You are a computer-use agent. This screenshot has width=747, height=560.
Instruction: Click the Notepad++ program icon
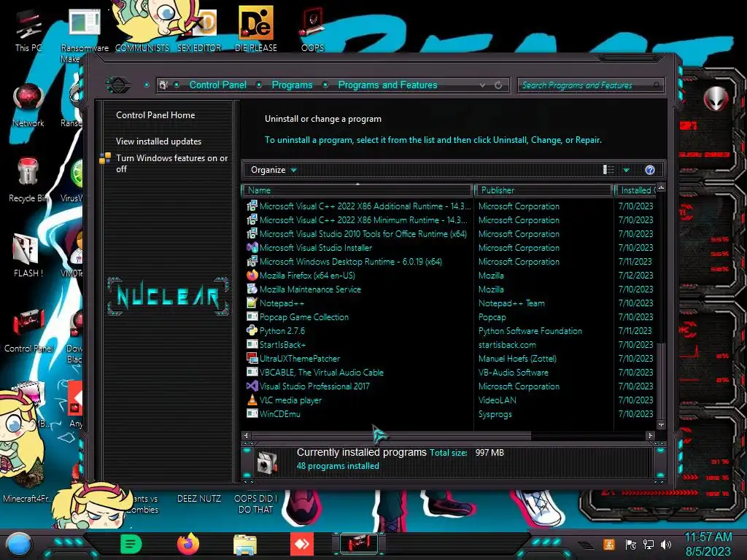(x=252, y=303)
